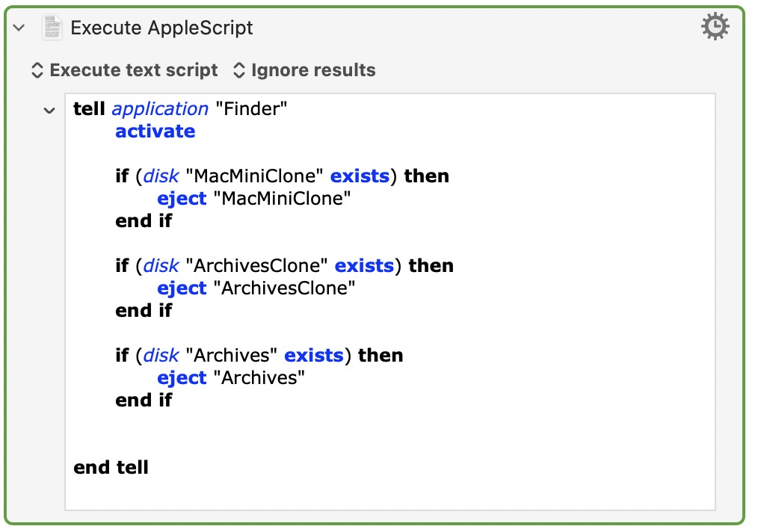Collapse the Execute AppleScript action
761x532 pixels.
point(19,28)
